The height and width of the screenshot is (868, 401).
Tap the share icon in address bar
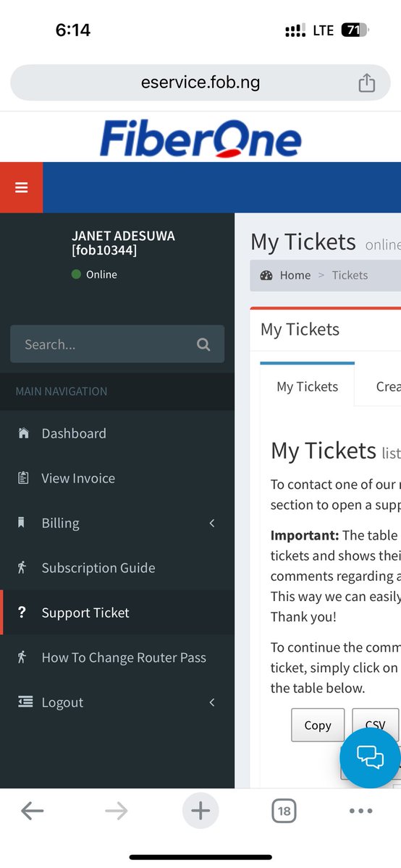tap(367, 82)
